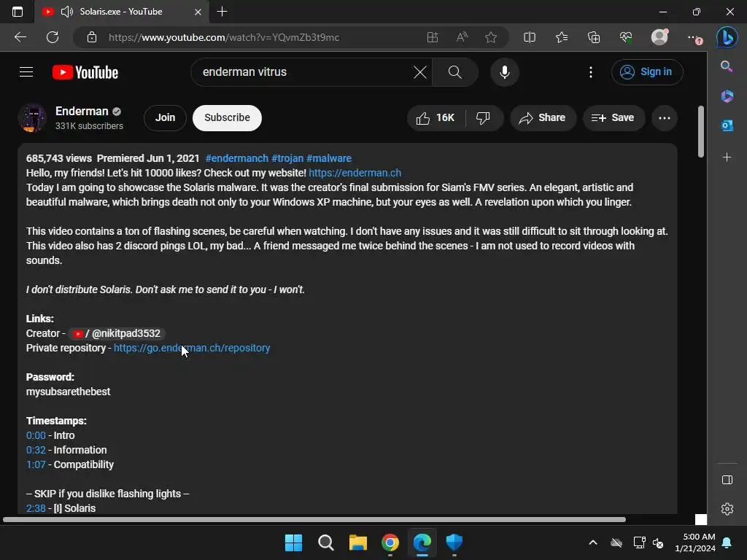
Task: Open more actions ellipsis menu
Action: 664,117
